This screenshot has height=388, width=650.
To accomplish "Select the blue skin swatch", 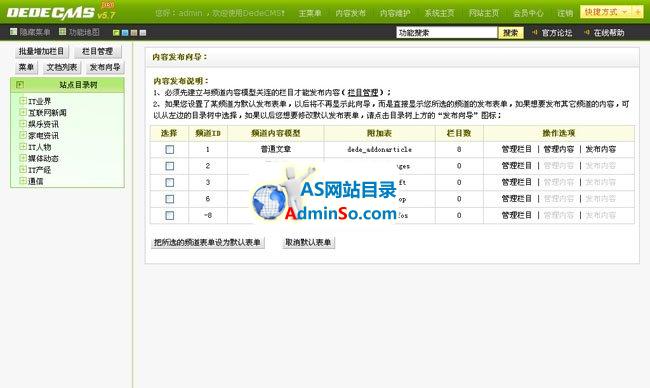I will (x=125, y=32).
